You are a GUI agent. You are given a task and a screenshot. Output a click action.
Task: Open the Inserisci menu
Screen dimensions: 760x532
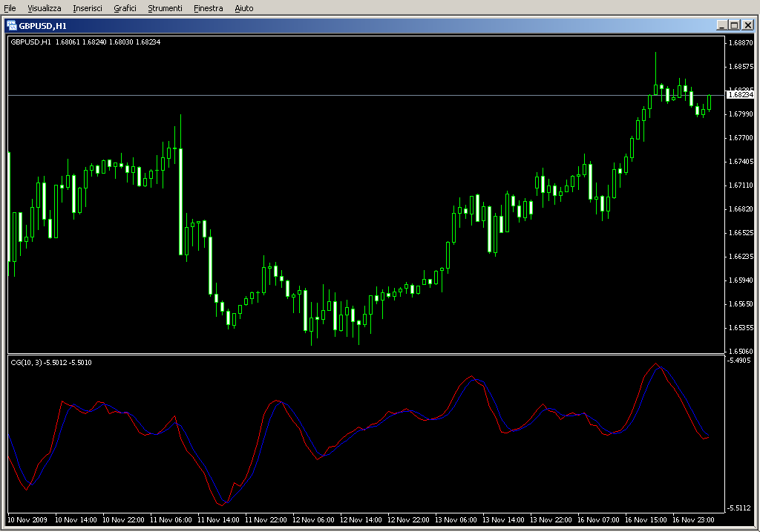(x=88, y=8)
